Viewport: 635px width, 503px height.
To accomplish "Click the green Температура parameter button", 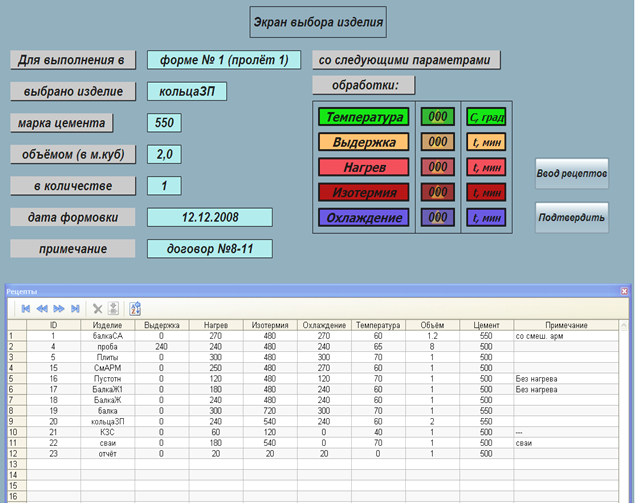I will pyautogui.click(x=363, y=117).
